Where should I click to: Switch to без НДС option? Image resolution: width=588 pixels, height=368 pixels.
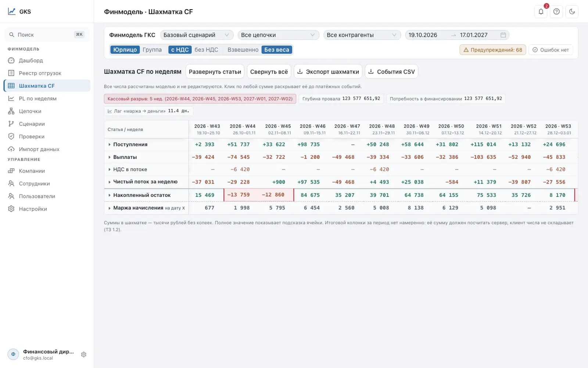207,50
